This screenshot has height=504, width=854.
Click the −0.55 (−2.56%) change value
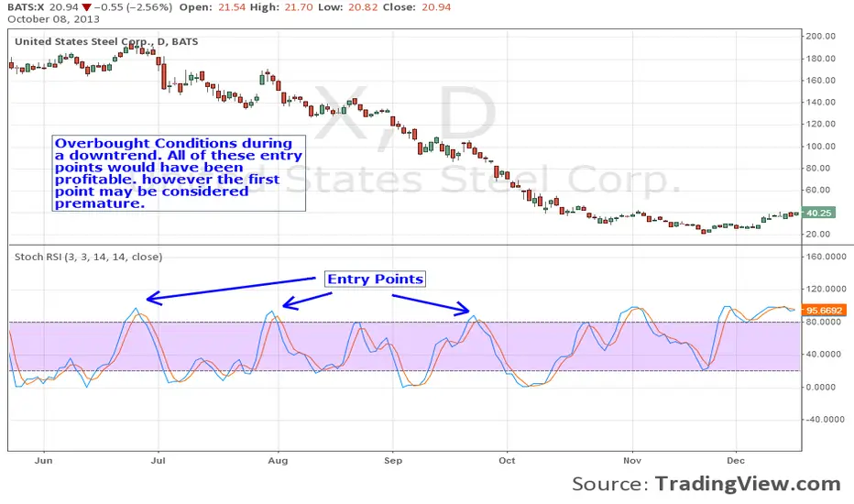pos(134,7)
